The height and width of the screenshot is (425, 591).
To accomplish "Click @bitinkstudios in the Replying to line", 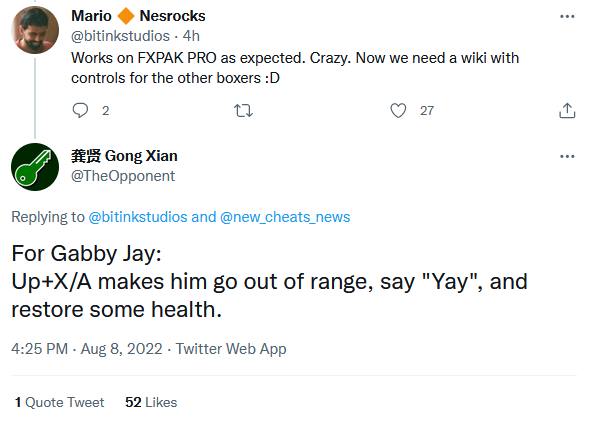I will coord(138,217).
